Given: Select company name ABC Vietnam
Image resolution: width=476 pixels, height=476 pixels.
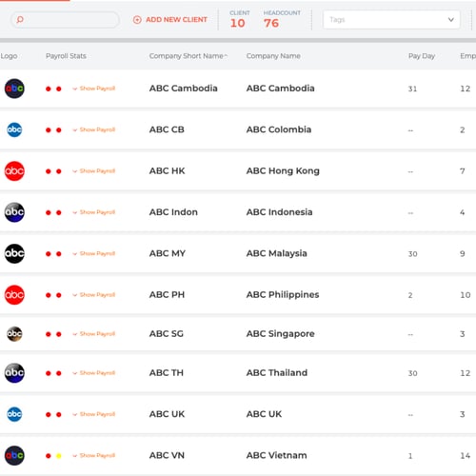Looking at the screenshot, I should click(x=277, y=455).
